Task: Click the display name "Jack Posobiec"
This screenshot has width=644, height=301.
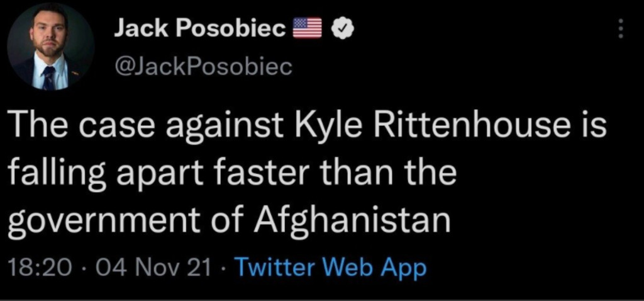Action: tap(199, 28)
